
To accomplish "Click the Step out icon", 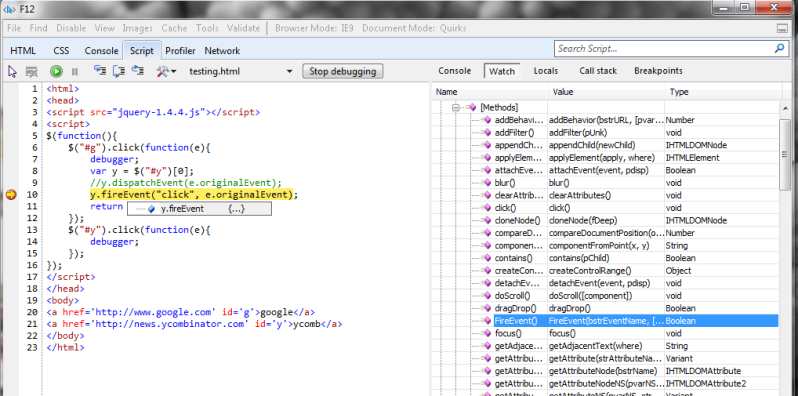I will point(137,71).
